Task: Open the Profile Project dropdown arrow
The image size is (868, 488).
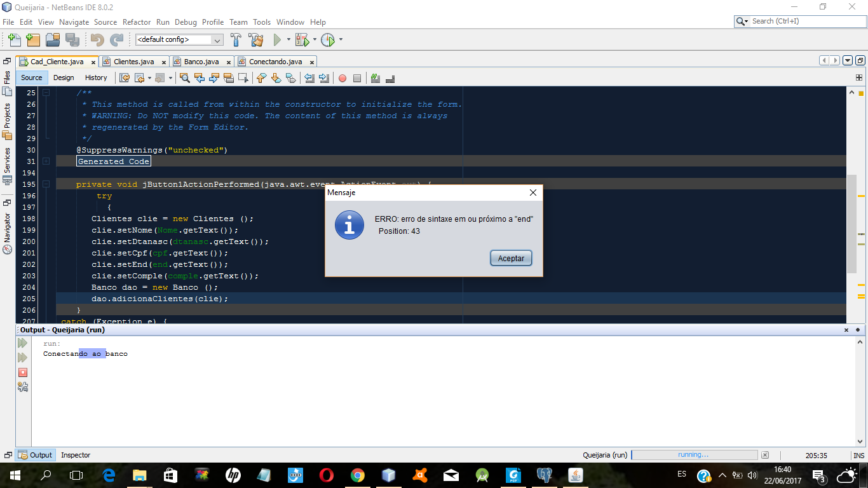Action: point(341,39)
